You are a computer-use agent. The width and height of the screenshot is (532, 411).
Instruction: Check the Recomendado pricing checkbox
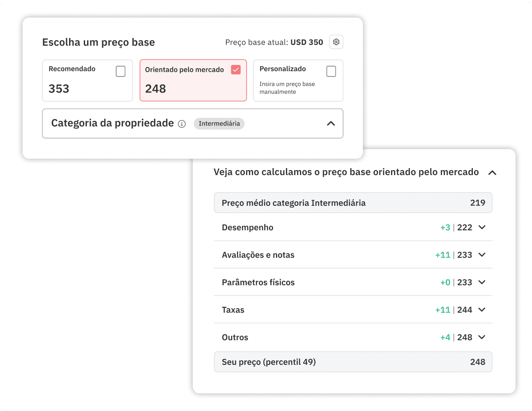click(x=120, y=71)
